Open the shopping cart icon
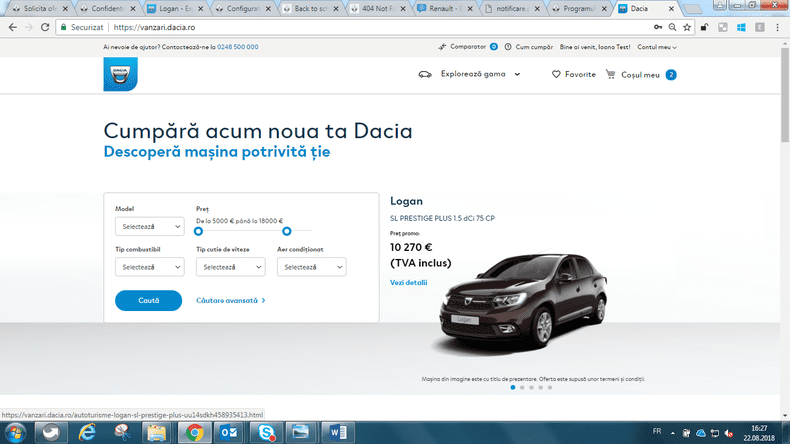Viewport: 790px width, 444px height. 611,75
